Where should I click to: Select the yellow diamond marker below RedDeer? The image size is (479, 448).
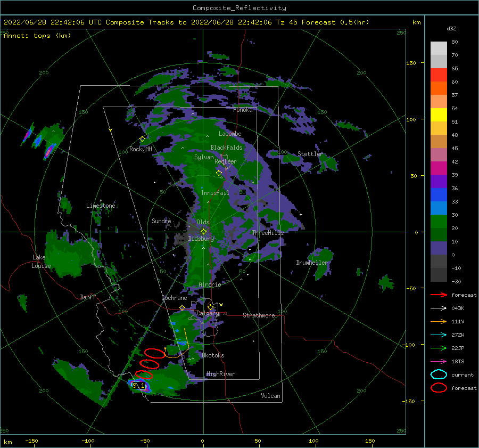(219, 173)
